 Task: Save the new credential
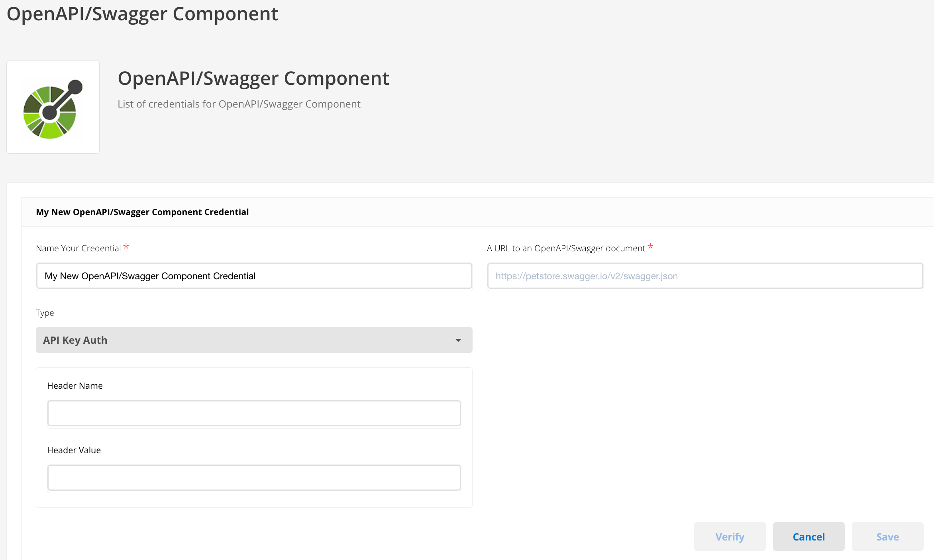pyautogui.click(x=888, y=537)
